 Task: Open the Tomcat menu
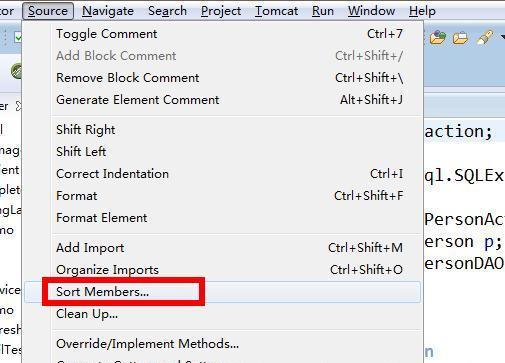(x=276, y=11)
